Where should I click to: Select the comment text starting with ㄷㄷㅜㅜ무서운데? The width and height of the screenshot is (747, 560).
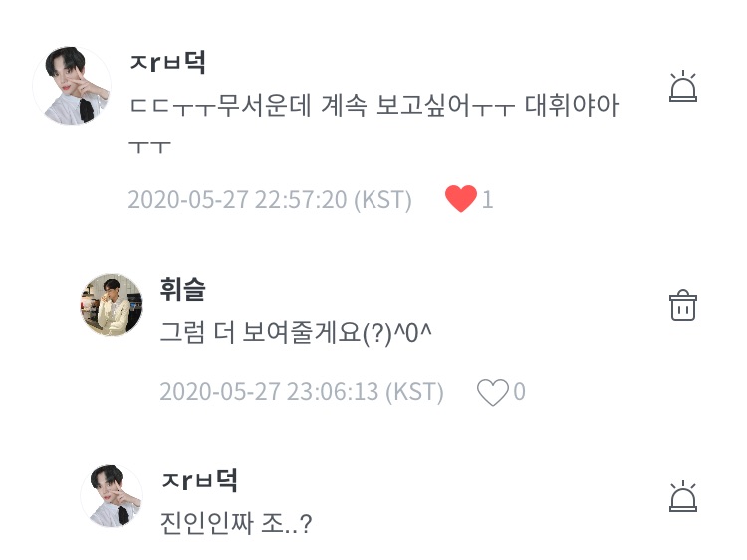373,108
